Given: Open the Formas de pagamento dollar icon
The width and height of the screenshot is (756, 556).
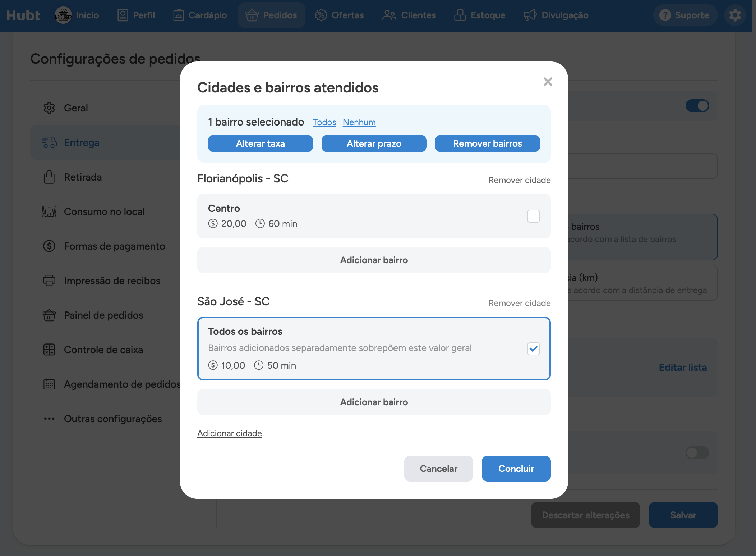Looking at the screenshot, I should 49,246.
